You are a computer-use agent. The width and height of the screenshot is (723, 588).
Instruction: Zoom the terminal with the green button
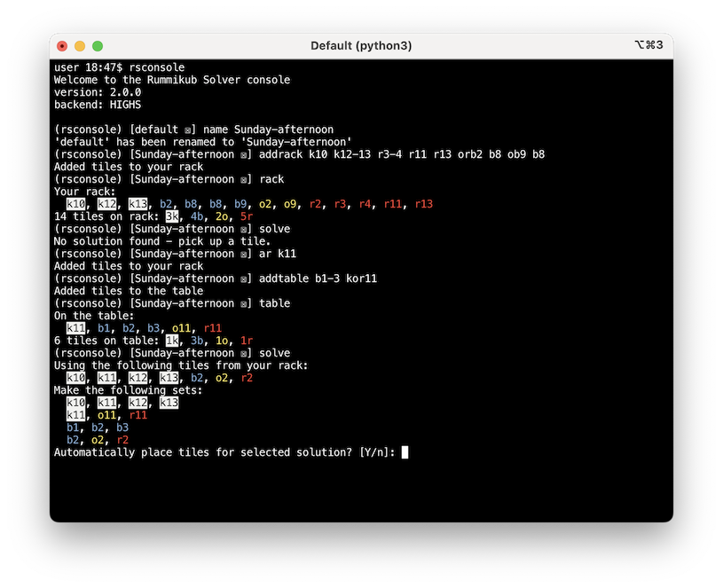[98, 46]
